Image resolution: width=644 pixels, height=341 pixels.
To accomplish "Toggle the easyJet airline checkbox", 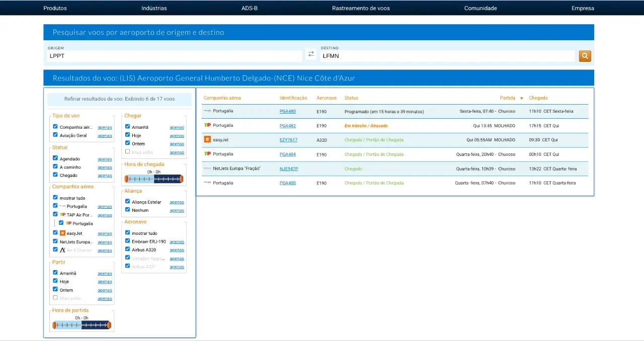I will point(55,233).
